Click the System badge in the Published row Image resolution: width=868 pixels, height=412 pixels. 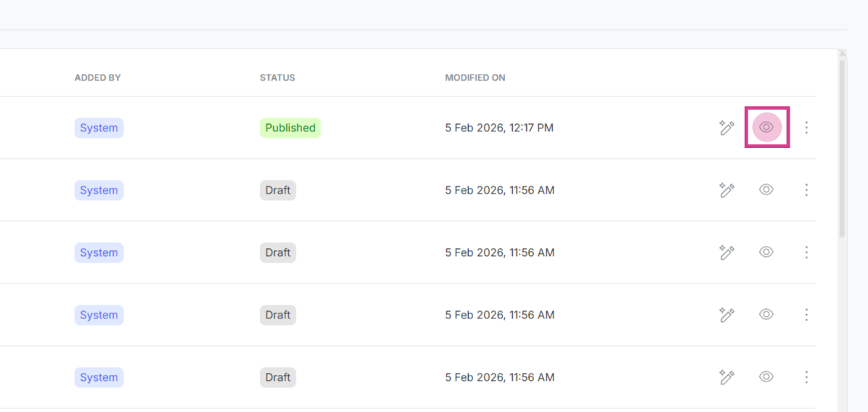click(99, 128)
